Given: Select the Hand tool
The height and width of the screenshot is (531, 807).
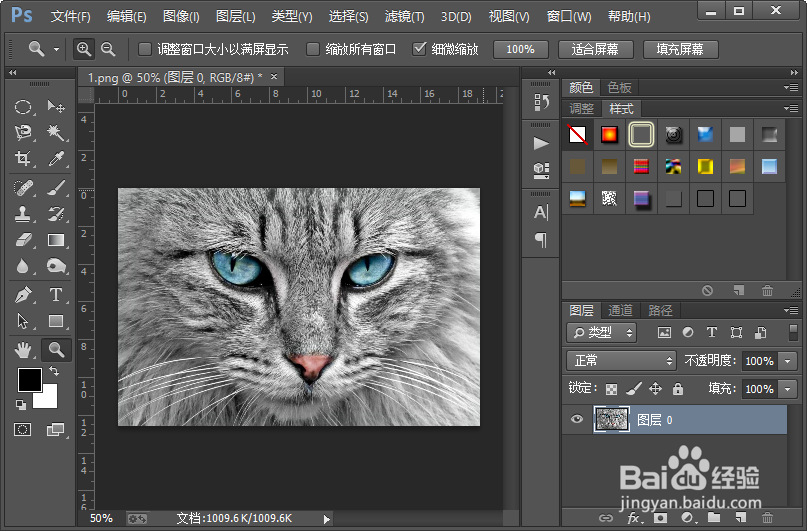Looking at the screenshot, I should coord(23,350).
